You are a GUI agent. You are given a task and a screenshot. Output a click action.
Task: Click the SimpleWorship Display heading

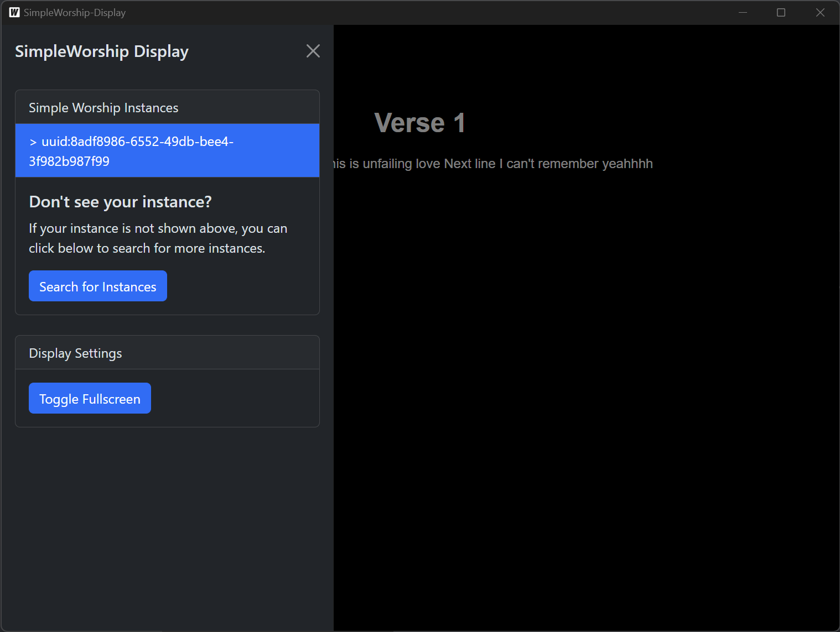pos(101,51)
